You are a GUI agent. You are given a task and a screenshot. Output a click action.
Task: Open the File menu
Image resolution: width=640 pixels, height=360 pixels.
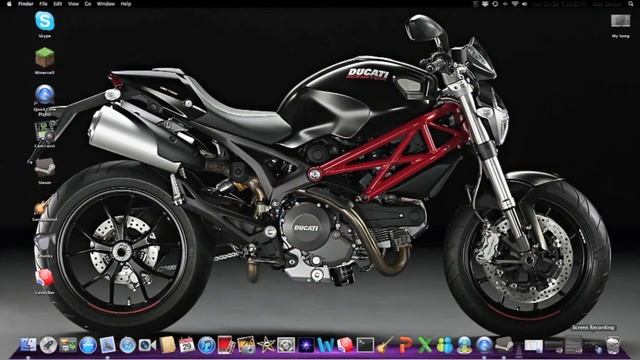point(43,4)
